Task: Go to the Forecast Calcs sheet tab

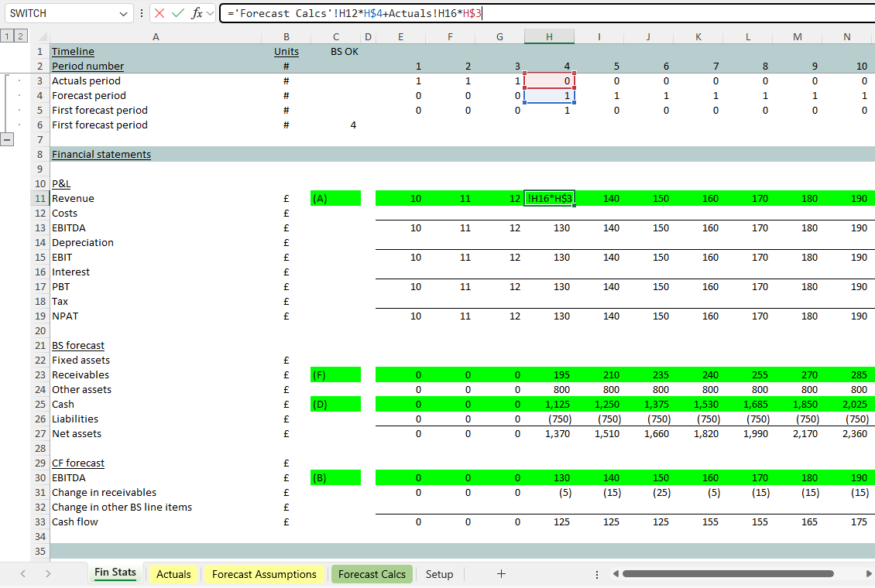Action: (372, 574)
